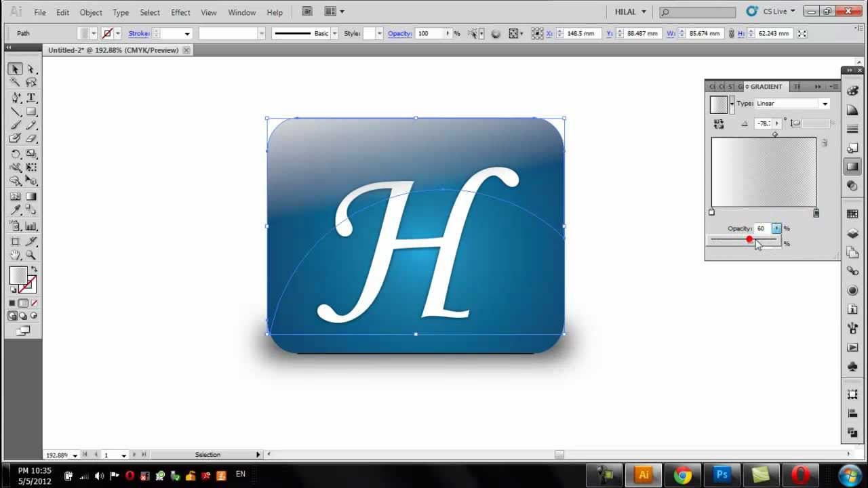Viewport: 868px width, 488px height.
Task: Open the Window menu
Action: [241, 12]
